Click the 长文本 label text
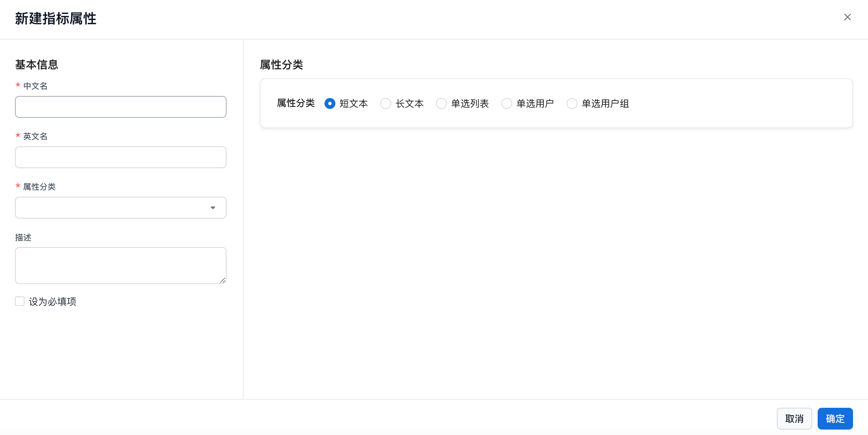This screenshot has width=868, height=435. (x=409, y=103)
